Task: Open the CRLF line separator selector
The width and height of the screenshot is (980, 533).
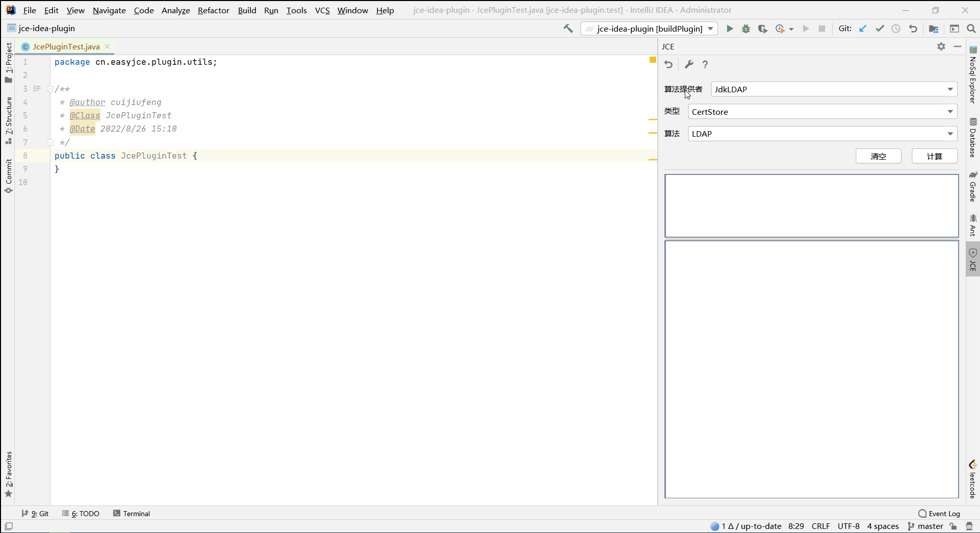Action: (821, 526)
